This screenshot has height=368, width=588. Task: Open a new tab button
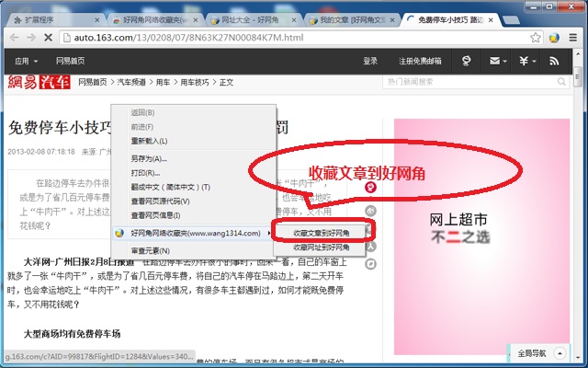(511, 20)
